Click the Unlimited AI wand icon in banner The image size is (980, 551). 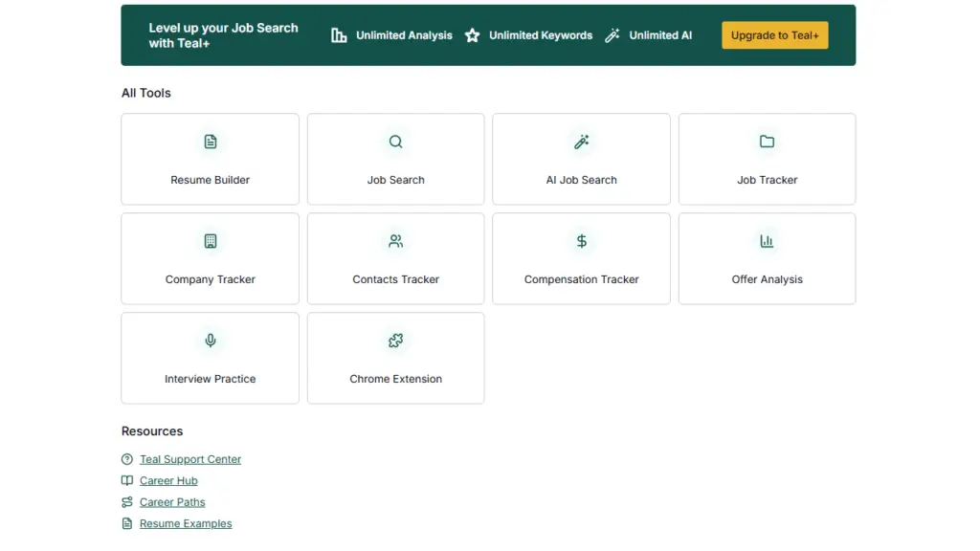[x=612, y=35]
